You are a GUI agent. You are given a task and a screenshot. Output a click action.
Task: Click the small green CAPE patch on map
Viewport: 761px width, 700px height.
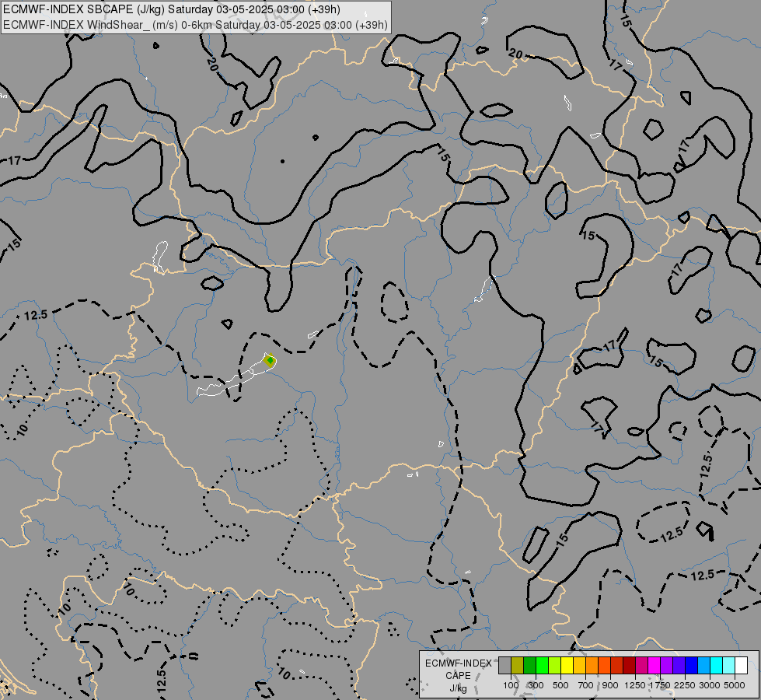pyautogui.click(x=271, y=360)
